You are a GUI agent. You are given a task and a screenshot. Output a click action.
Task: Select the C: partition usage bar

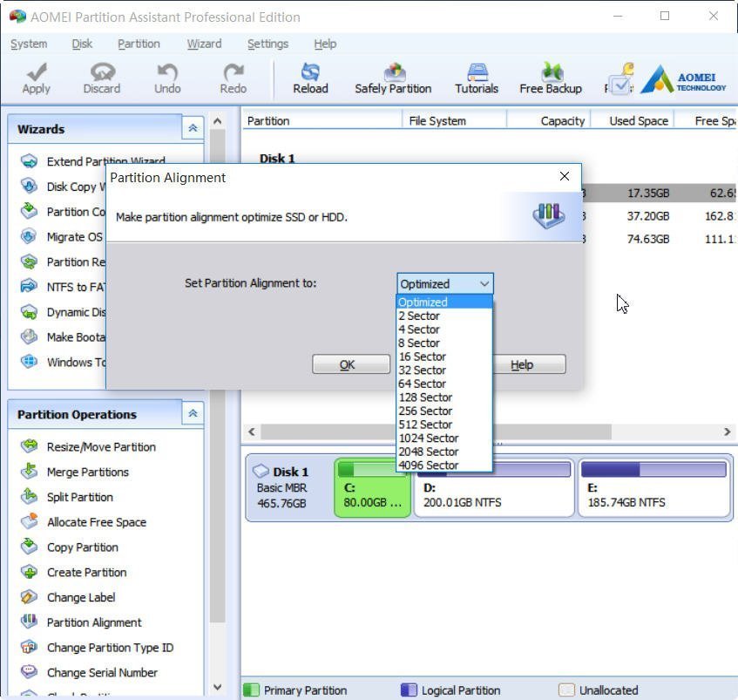[x=372, y=469]
